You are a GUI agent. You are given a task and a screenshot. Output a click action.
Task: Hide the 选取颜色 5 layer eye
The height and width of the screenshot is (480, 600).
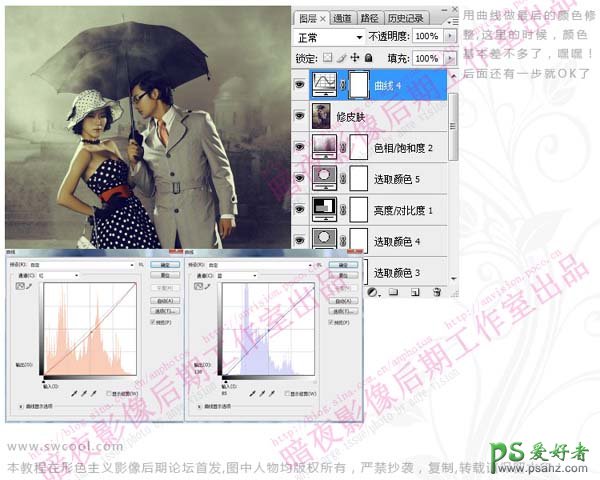coord(300,178)
